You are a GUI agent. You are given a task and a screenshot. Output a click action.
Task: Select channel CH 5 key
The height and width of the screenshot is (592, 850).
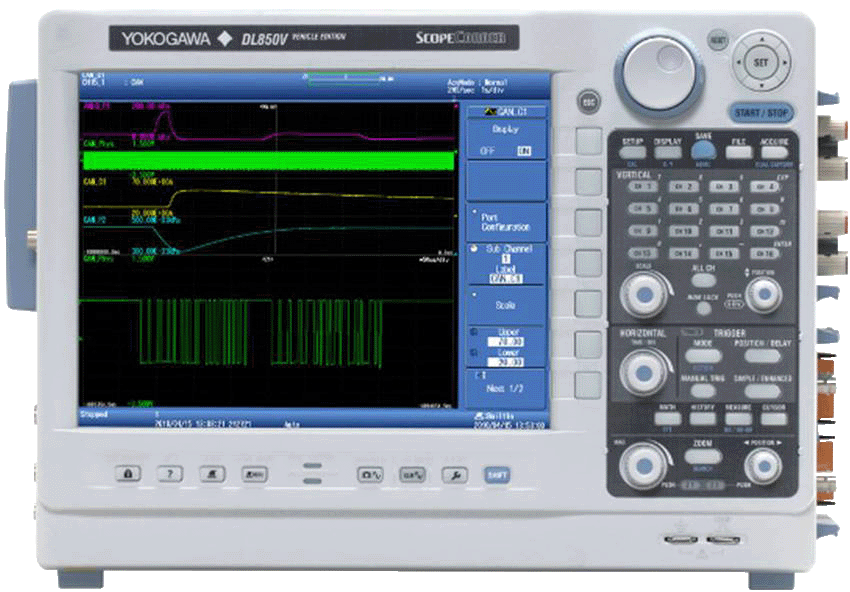click(x=642, y=209)
